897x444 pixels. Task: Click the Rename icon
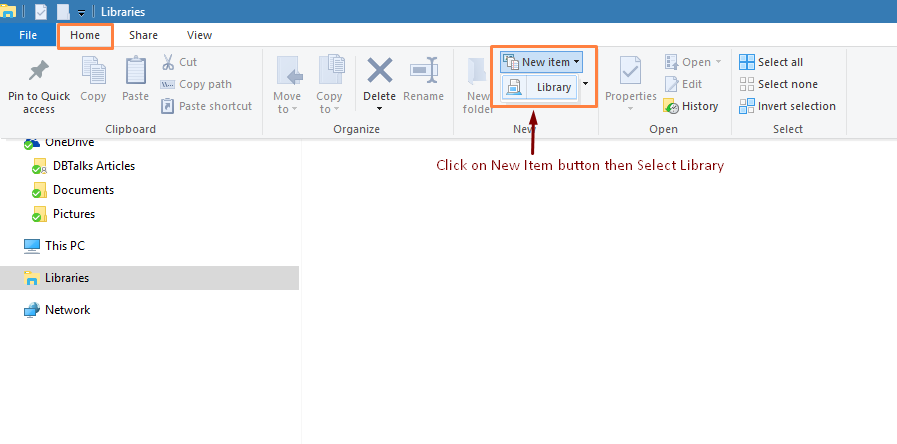point(424,70)
